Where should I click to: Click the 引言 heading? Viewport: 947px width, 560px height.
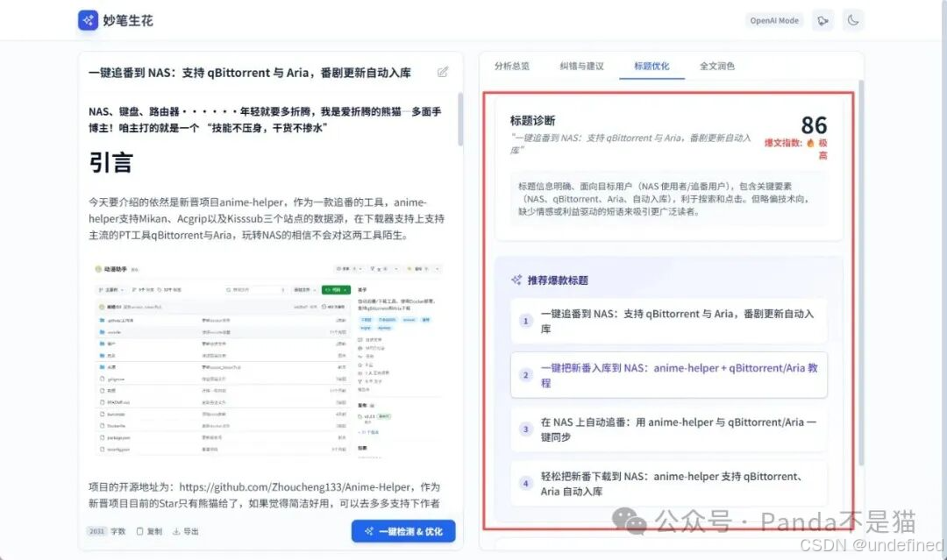(x=110, y=162)
